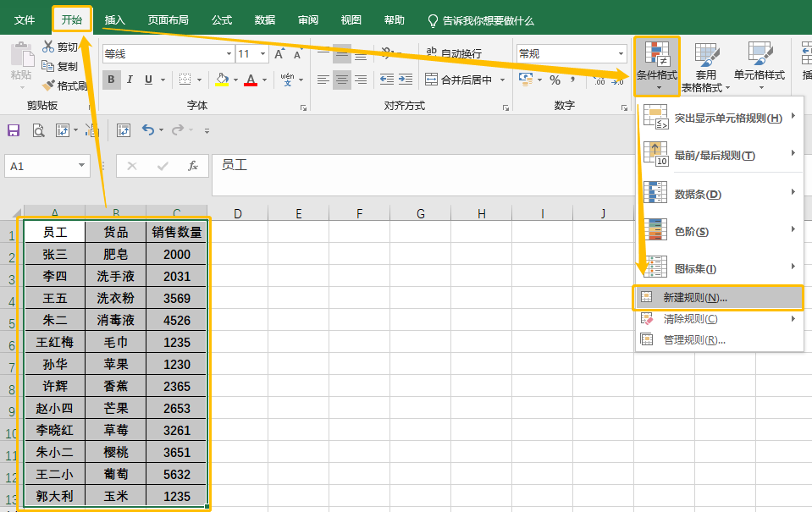812x512 pixels.
Task: Increase font size with the larger A
Action: tap(279, 54)
